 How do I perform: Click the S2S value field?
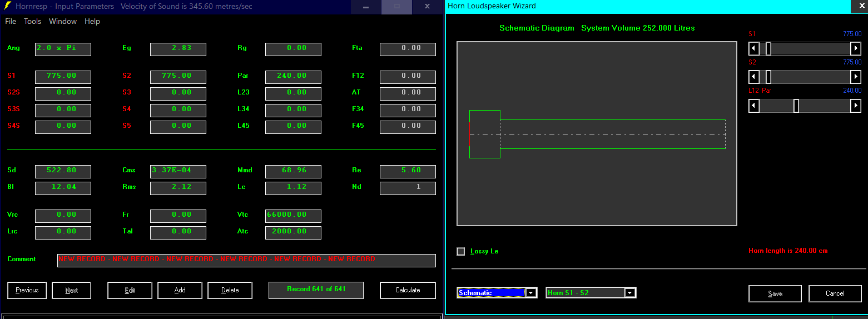[x=63, y=93]
